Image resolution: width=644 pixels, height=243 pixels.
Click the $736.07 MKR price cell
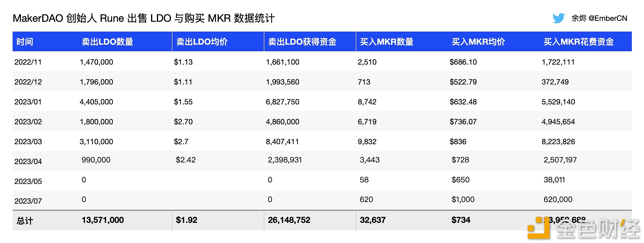[x=463, y=122]
